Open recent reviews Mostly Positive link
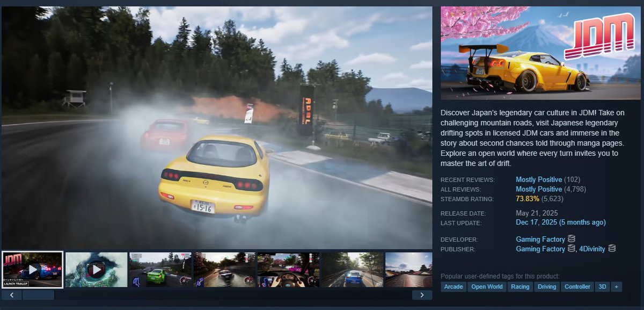Screen dimensions: 644x310 (x=539, y=179)
